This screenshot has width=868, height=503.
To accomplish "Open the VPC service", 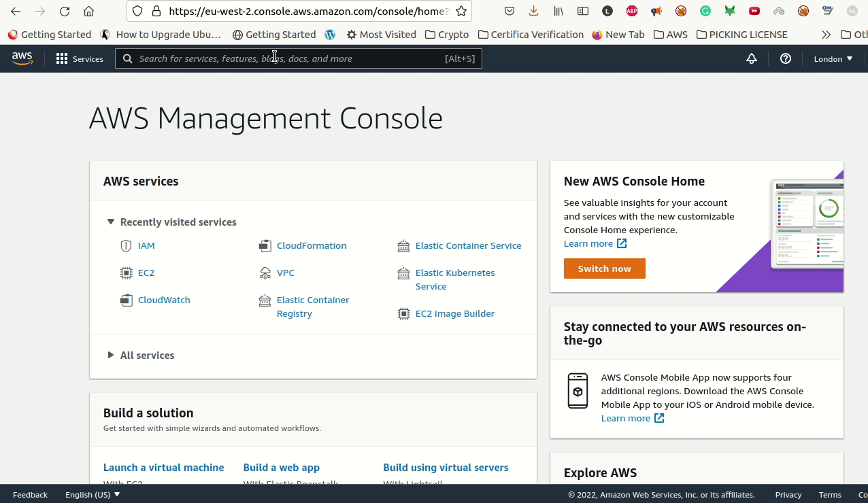I will (286, 273).
